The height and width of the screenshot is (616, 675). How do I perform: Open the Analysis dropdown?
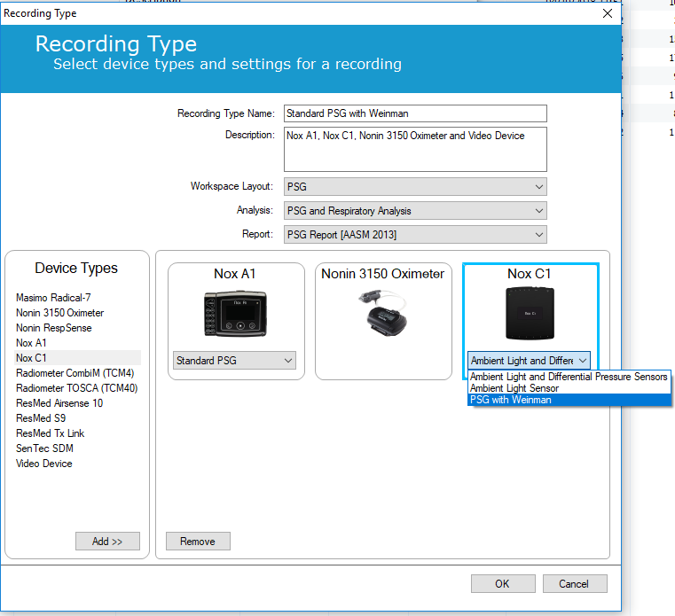[415, 211]
